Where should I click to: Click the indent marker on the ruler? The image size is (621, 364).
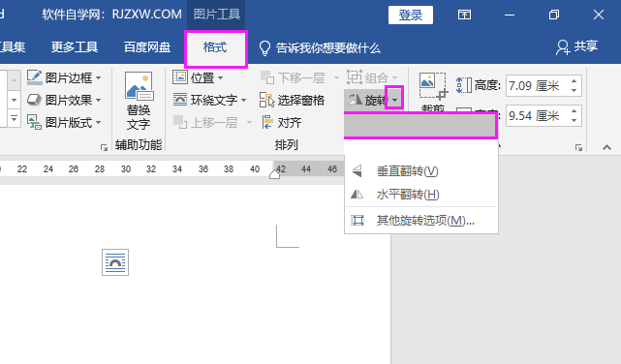pos(274,174)
